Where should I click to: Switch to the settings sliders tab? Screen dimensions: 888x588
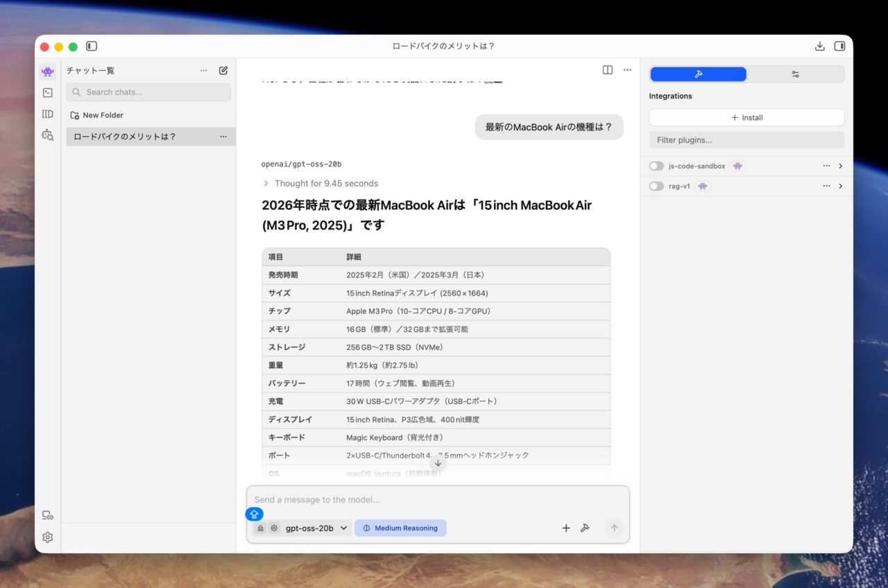795,74
